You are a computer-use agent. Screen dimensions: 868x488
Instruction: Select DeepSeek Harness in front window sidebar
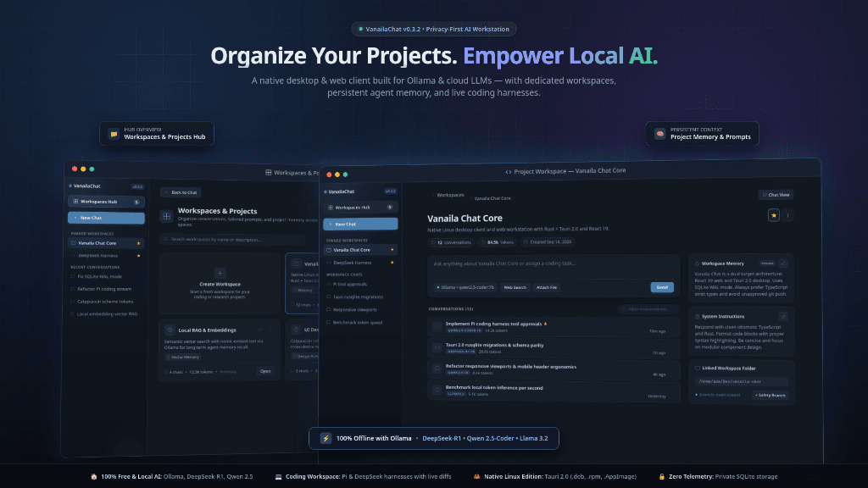tap(360, 263)
